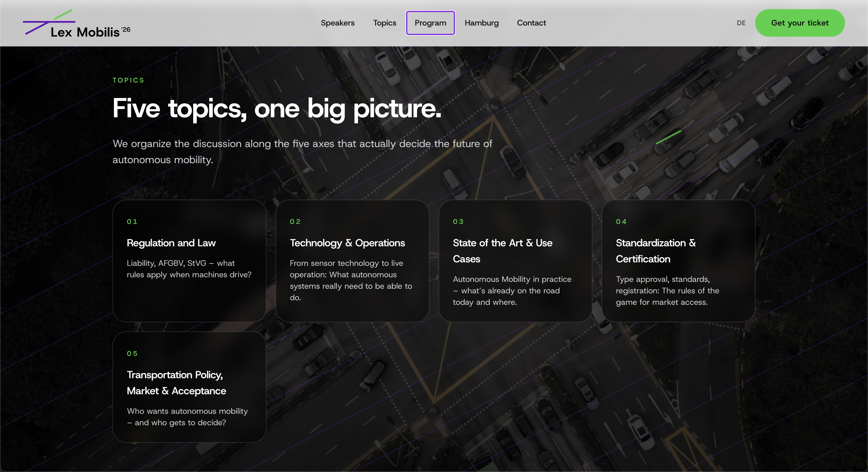Image resolution: width=868 pixels, height=472 pixels.
Task: Open the Regulation and Law card
Action: point(189,261)
